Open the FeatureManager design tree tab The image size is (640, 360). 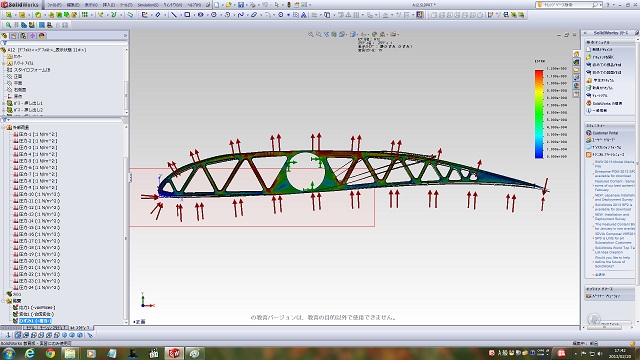click(x=4, y=36)
